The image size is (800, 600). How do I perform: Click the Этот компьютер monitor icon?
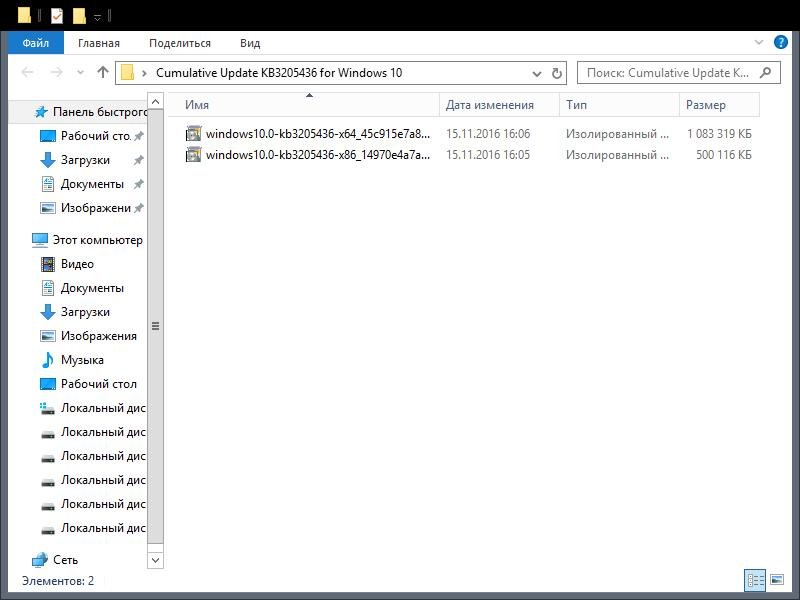coord(40,240)
